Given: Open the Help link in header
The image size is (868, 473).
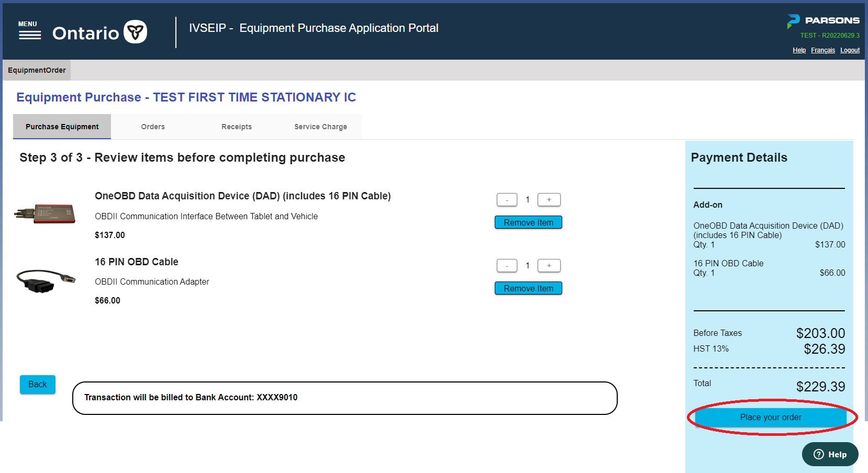Looking at the screenshot, I should (x=799, y=50).
